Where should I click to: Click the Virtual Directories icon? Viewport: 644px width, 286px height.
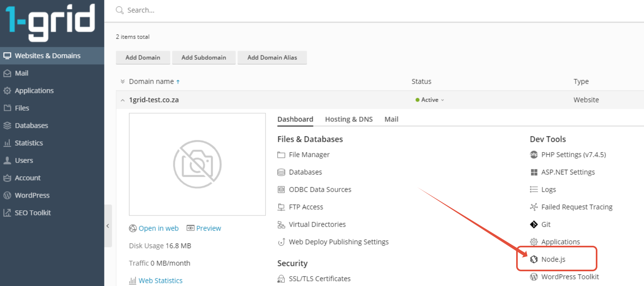click(x=281, y=225)
